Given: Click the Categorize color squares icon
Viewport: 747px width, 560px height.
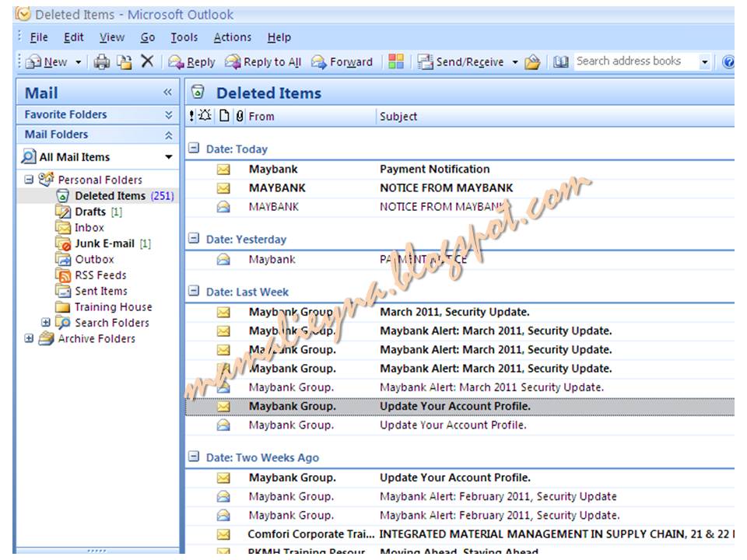Looking at the screenshot, I should coord(396,61).
